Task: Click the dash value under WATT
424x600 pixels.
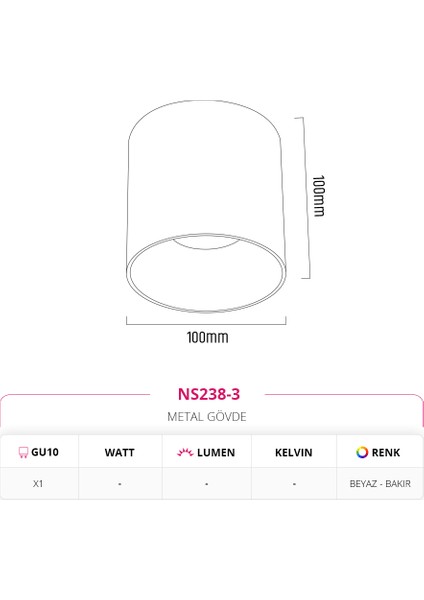Action: [x=119, y=484]
